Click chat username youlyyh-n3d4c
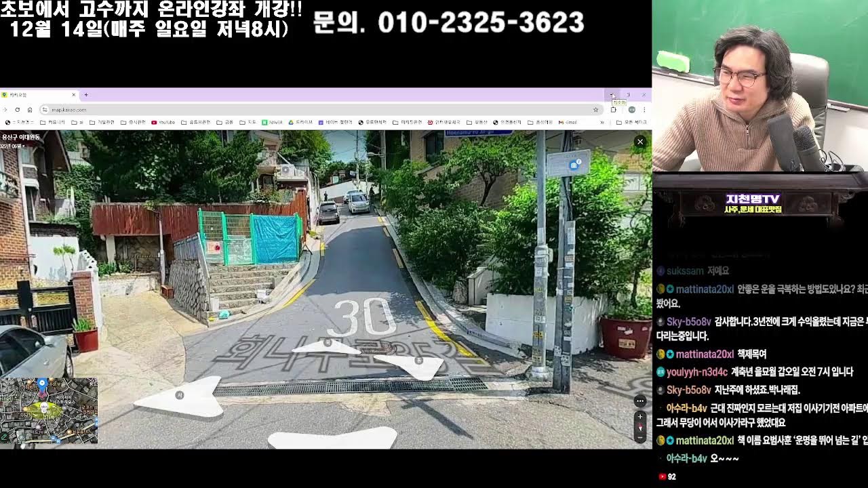Viewport: 868px width, 488px height. [697, 372]
